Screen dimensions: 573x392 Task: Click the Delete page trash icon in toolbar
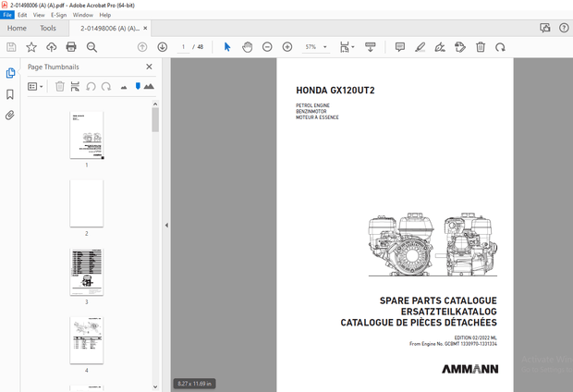click(x=481, y=47)
